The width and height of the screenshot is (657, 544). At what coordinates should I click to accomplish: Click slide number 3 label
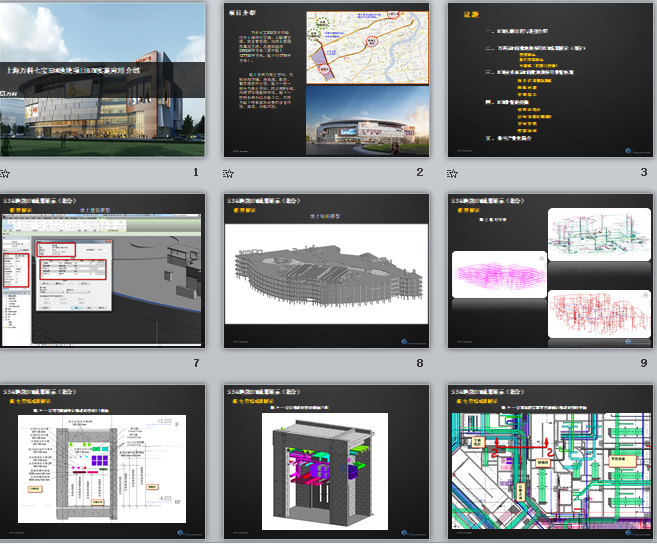pyautogui.click(x=644, y=172)
